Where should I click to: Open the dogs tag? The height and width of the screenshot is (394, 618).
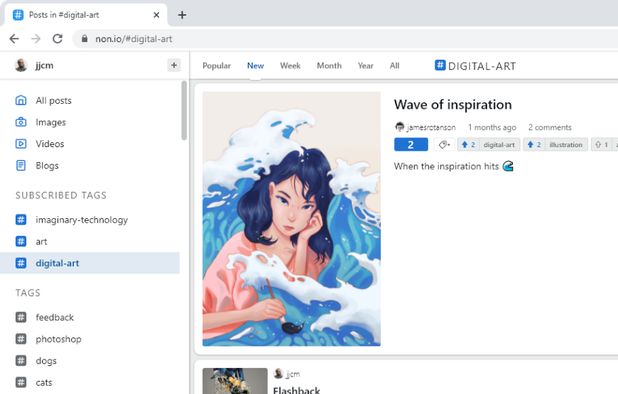pos(46,361)
